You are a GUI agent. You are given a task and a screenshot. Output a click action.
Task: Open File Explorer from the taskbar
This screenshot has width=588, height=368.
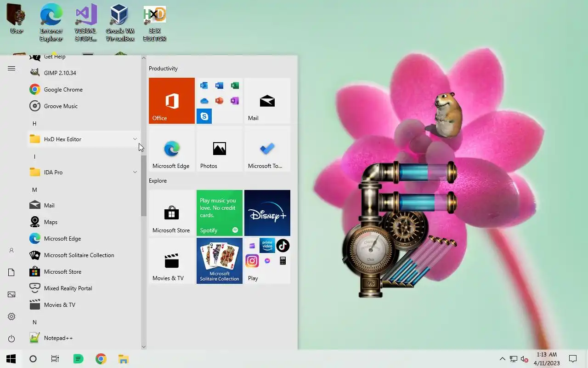[x=123, y=359]
